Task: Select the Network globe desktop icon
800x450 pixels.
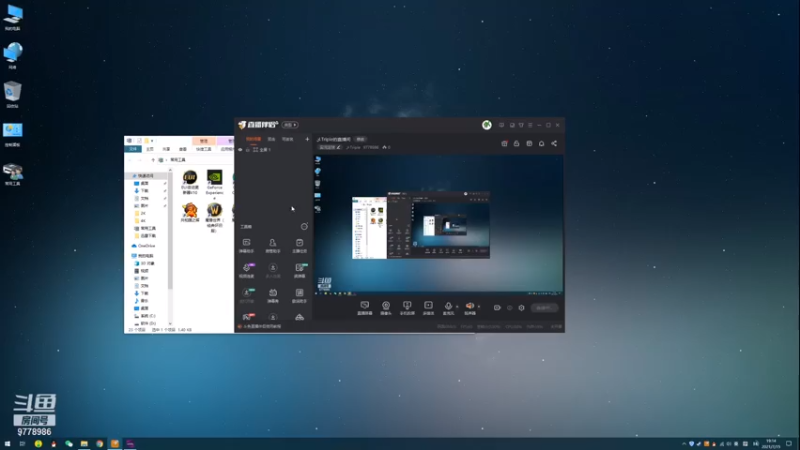Action: (x=13, y=56)
